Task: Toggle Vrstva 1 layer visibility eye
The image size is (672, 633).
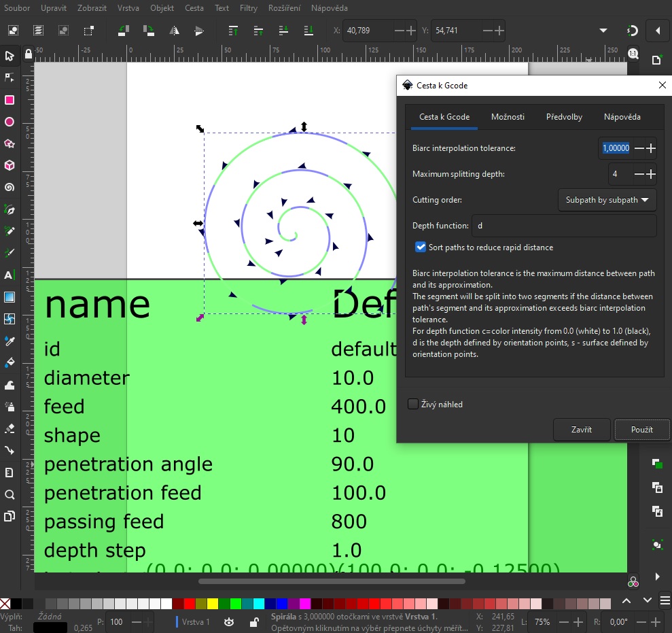Action: point(229,622)
